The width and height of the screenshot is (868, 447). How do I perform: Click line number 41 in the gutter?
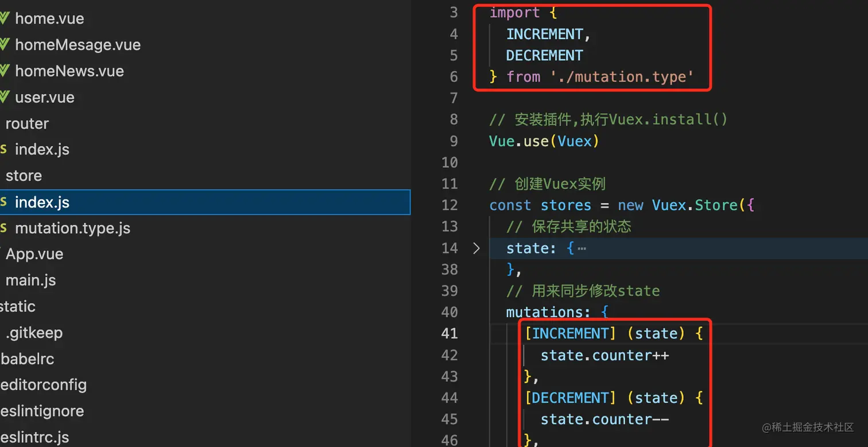point(449,333)
